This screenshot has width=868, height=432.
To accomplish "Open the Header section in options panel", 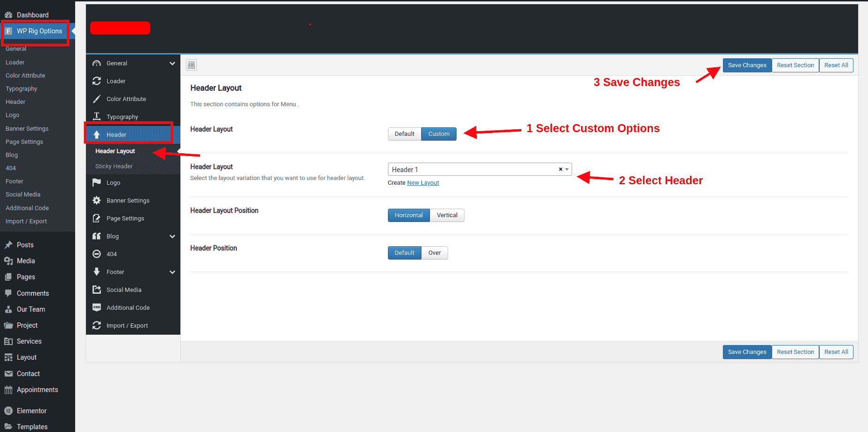I will point(133,134).
